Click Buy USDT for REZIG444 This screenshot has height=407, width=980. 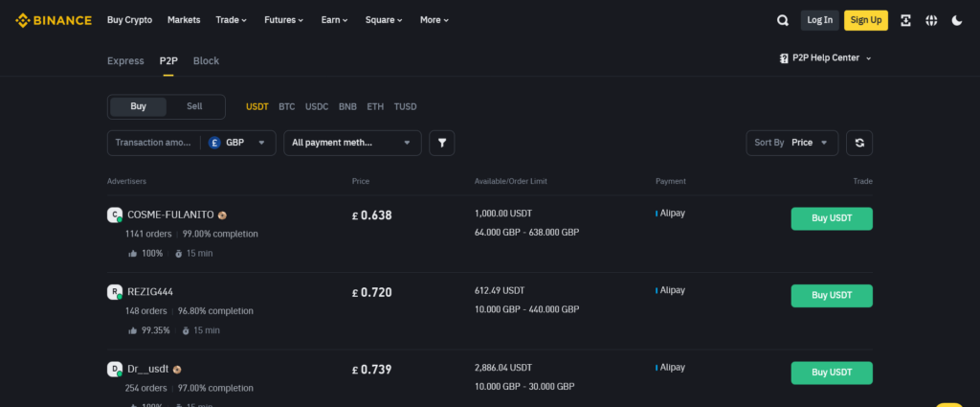pos(832,296)
